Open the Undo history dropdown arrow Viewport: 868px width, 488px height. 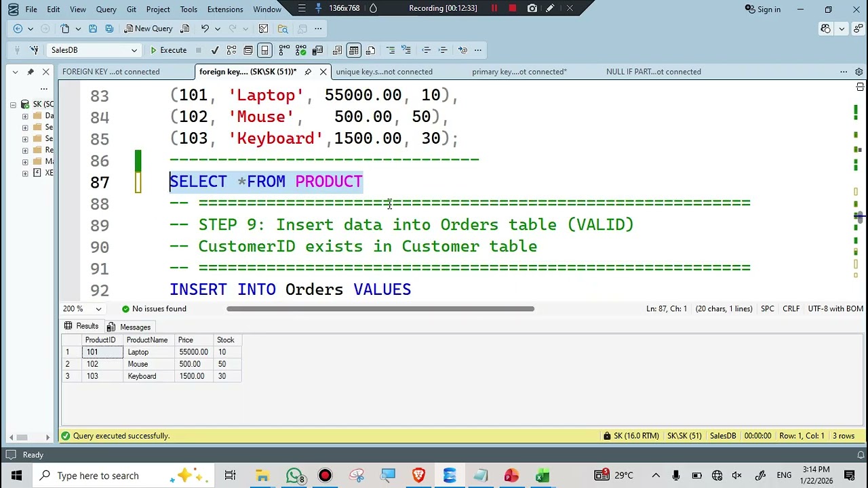pos(217,28)
